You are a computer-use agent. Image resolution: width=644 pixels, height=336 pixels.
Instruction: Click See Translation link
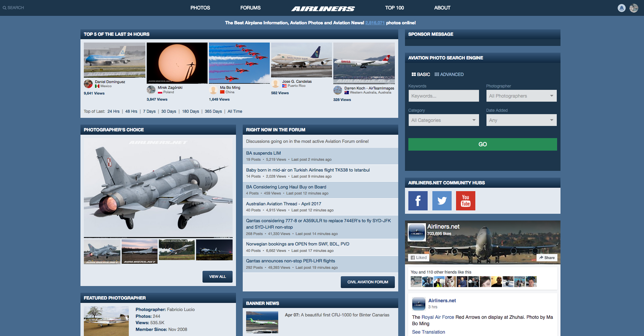coord(428,332)
